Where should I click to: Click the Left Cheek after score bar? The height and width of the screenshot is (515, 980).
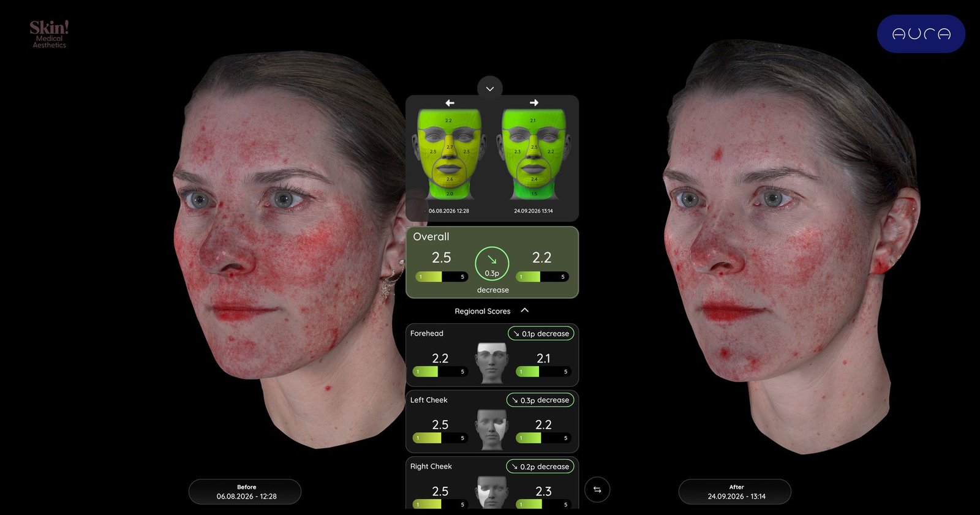(x=543, y=438)
